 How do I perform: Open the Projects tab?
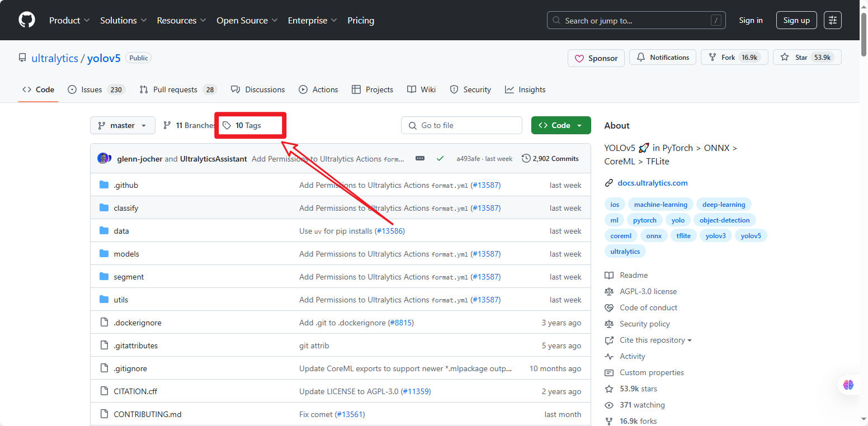pos(372,89)
